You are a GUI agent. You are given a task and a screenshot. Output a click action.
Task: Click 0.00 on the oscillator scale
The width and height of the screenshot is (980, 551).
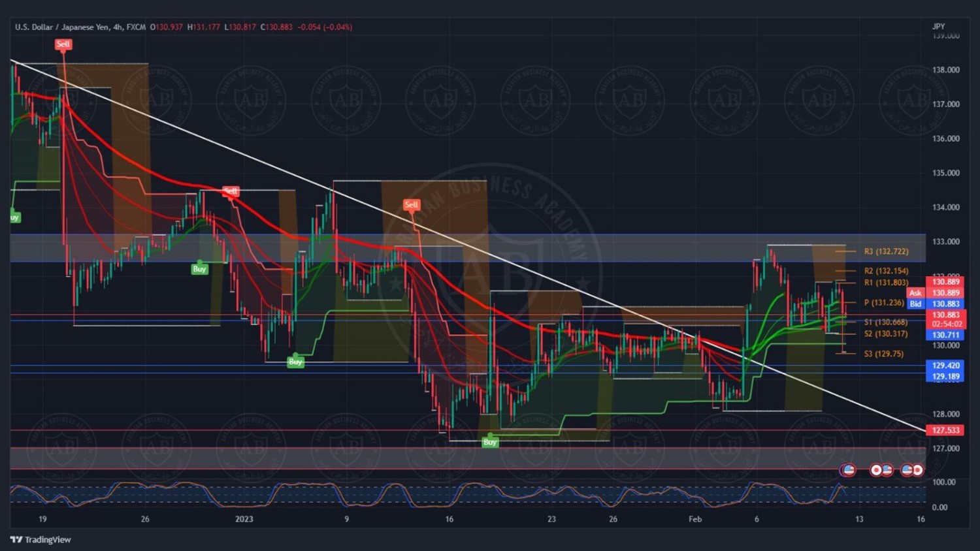tap(939, 507)
